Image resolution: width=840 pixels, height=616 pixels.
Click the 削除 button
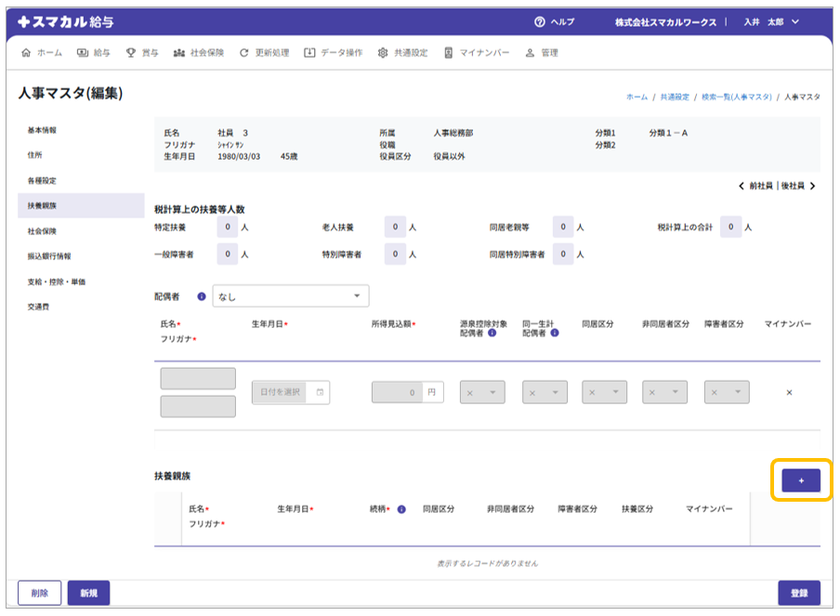(39, 593)
